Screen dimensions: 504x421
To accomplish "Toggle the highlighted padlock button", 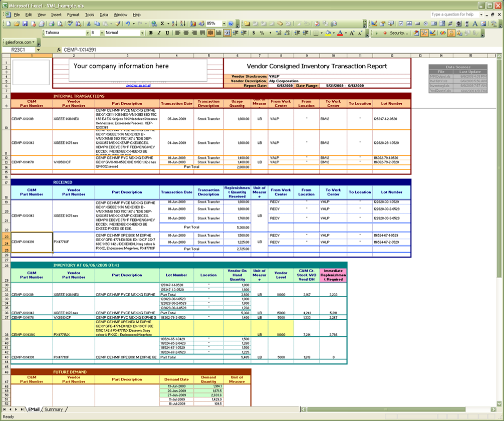I will click(451, 33).
